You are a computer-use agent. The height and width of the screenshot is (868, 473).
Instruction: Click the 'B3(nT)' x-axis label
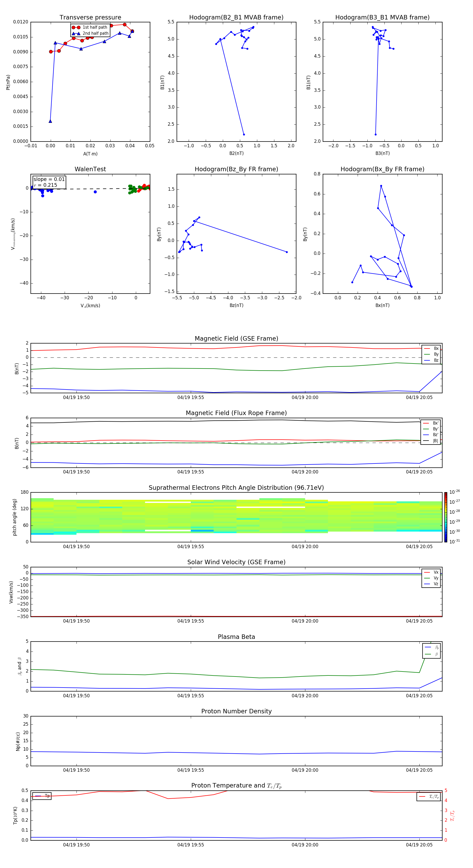pyautogui.click(x=382, y=153)
